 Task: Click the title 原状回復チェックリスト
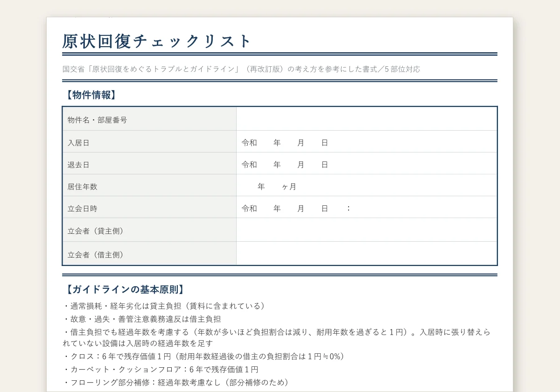(x=157, y=42)
